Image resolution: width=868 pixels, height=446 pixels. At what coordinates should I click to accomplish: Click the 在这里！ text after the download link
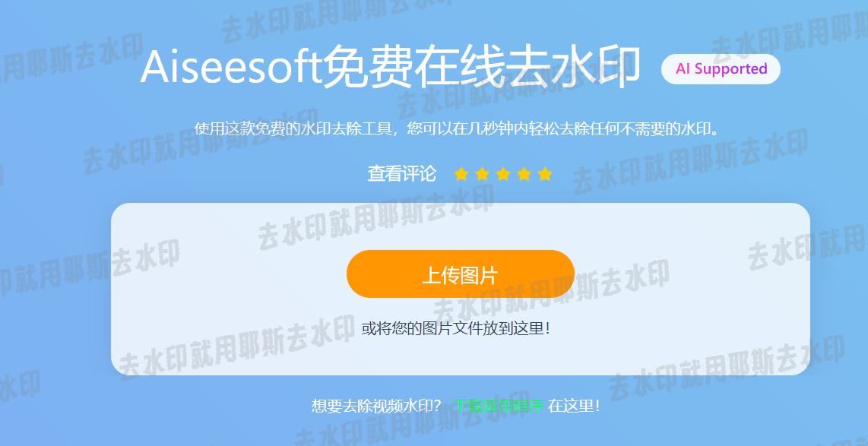[574, 406]
